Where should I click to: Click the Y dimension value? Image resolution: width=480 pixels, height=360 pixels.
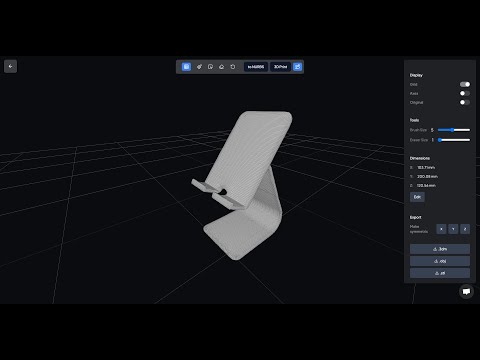pos(427,176)
